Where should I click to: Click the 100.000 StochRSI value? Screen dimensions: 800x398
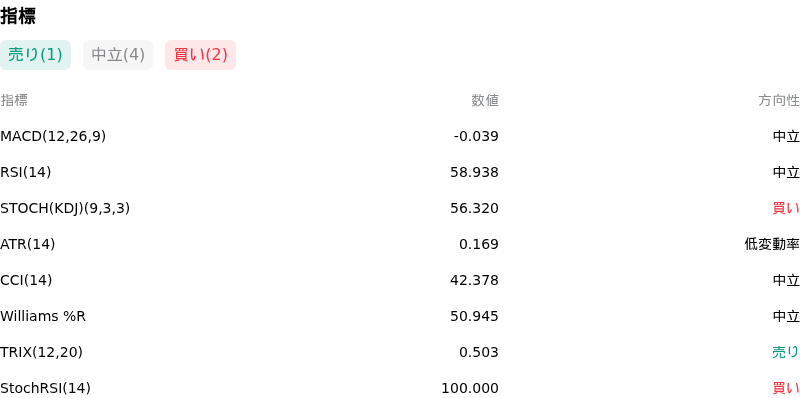470,388
